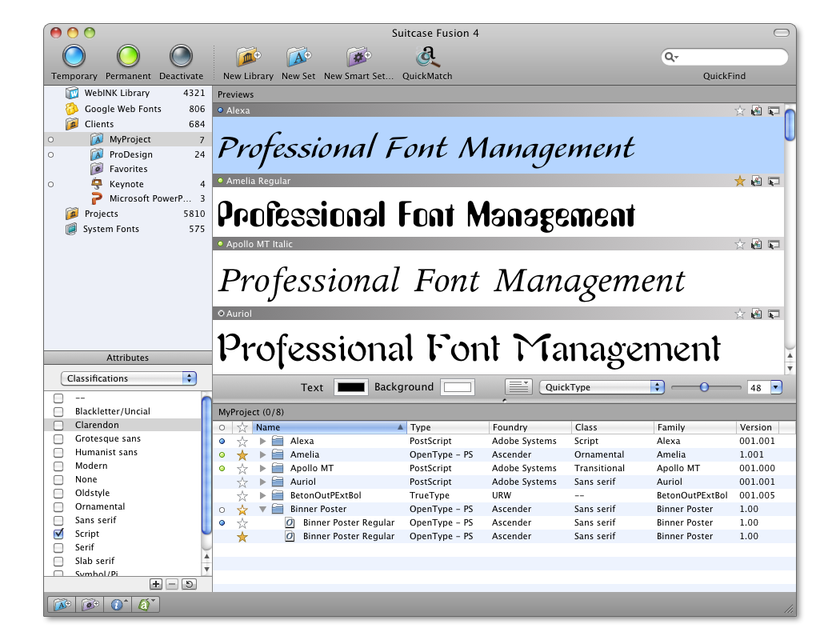Check the Modern classification box
This screenshot has width=840, height=640.
point(58,466)
